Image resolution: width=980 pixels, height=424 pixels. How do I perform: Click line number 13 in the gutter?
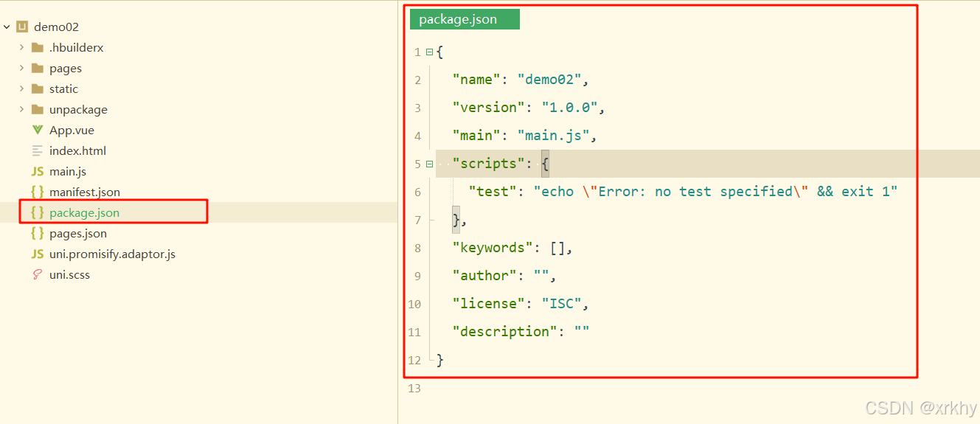pyautogui.click(x=414, y=389)
